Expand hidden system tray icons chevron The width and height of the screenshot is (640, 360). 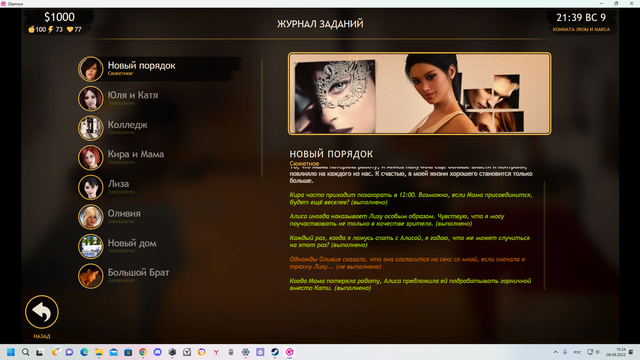[556, 352]
